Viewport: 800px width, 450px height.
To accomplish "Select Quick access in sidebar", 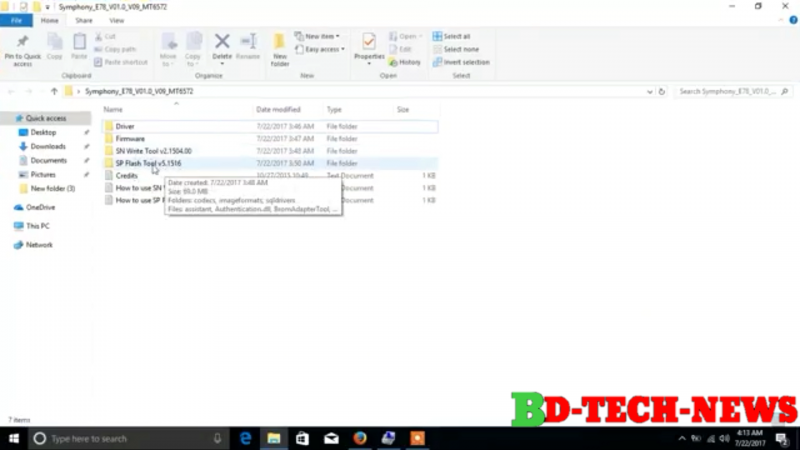I will coord(46,118).
